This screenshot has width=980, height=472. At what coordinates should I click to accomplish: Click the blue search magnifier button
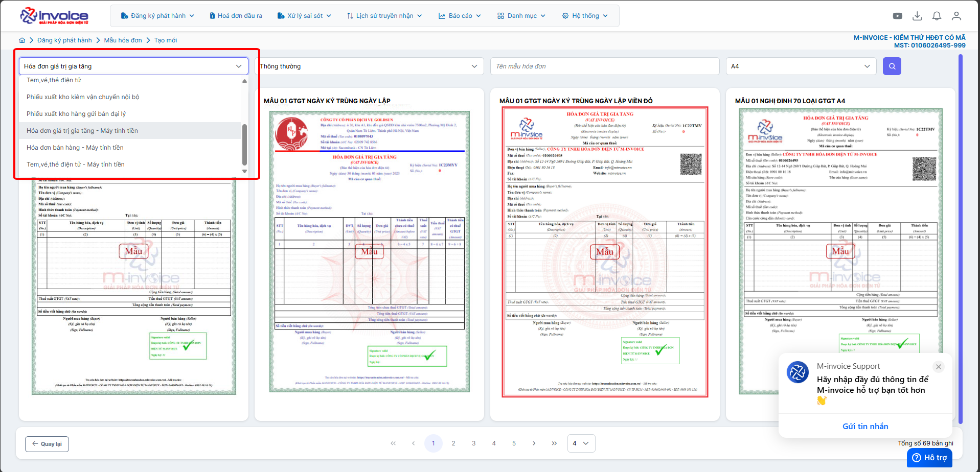(892, 66)
